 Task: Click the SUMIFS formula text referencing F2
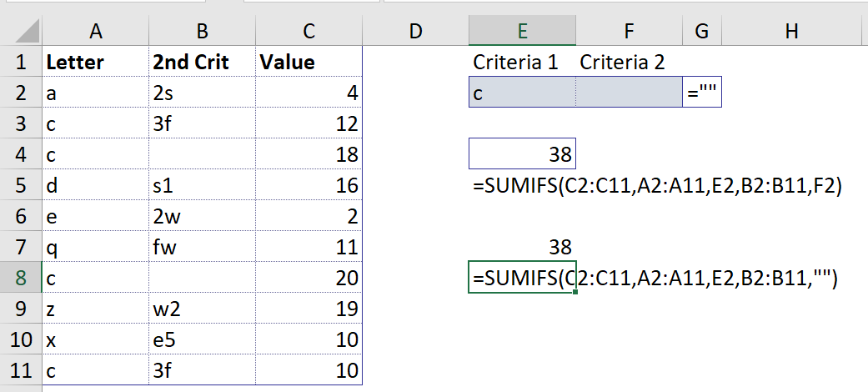657,185
